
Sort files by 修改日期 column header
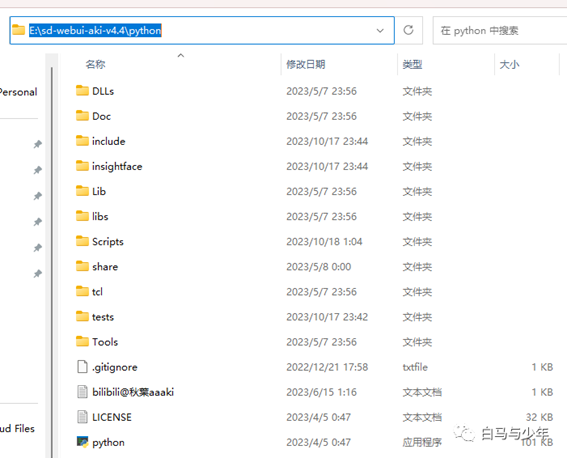[x=306, y=64]
